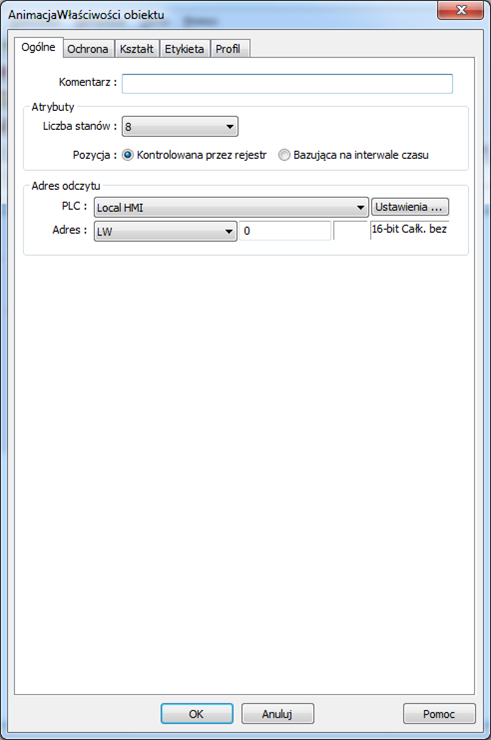Image resolution: width=491 pixels, height=740 pixels.
Task: Click the Anuluj button
Action: [x=277, y=714]
